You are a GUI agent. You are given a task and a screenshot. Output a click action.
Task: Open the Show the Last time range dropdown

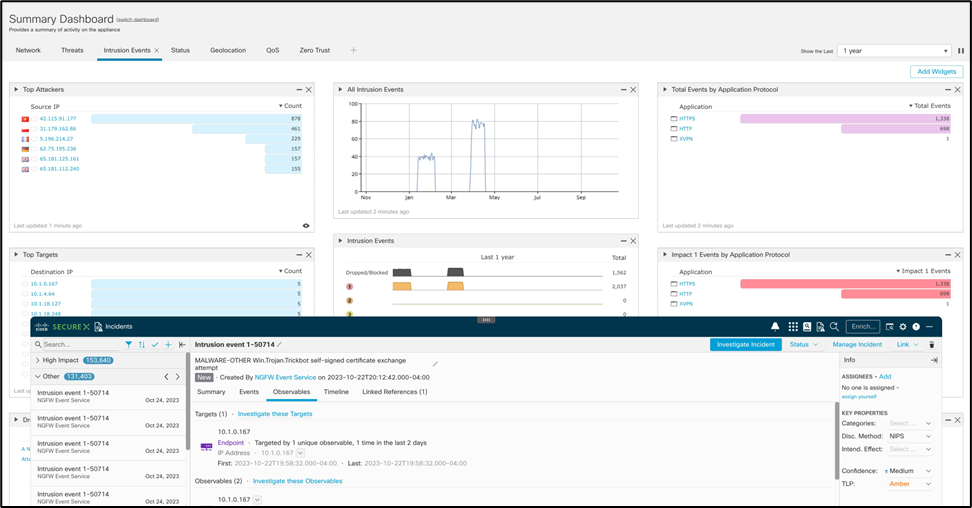[894, 50]
